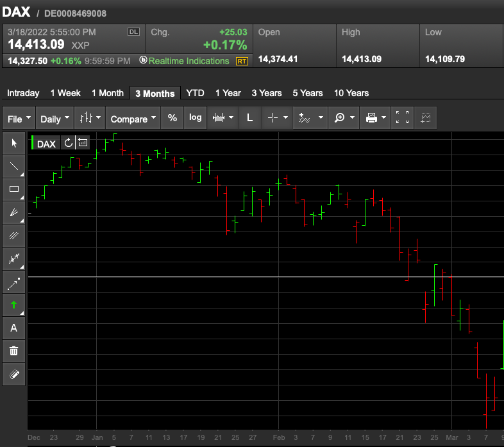504x447 pixels.
Task: Switch to 1 Month tab
Action: click(108, 93)
